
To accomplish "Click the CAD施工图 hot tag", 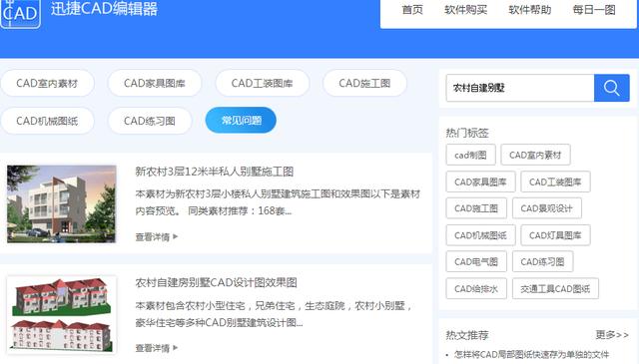I will tap(476, 208).
